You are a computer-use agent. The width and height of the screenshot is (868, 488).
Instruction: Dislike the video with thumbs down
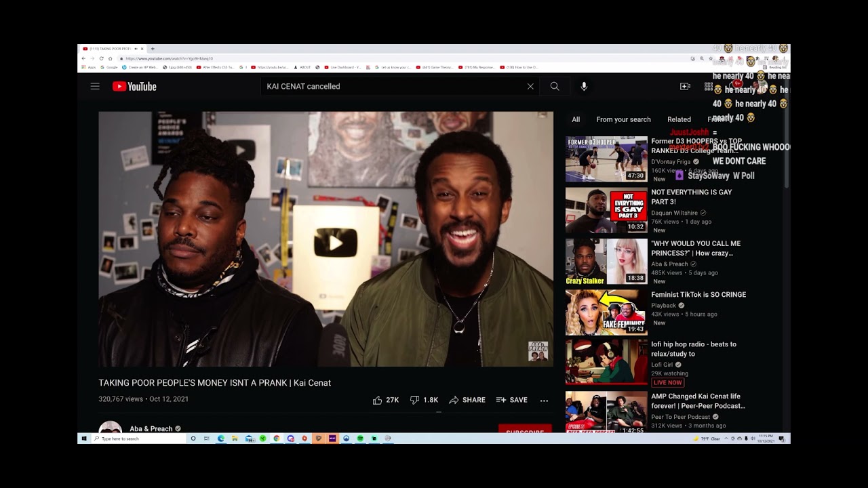point(424,400)
